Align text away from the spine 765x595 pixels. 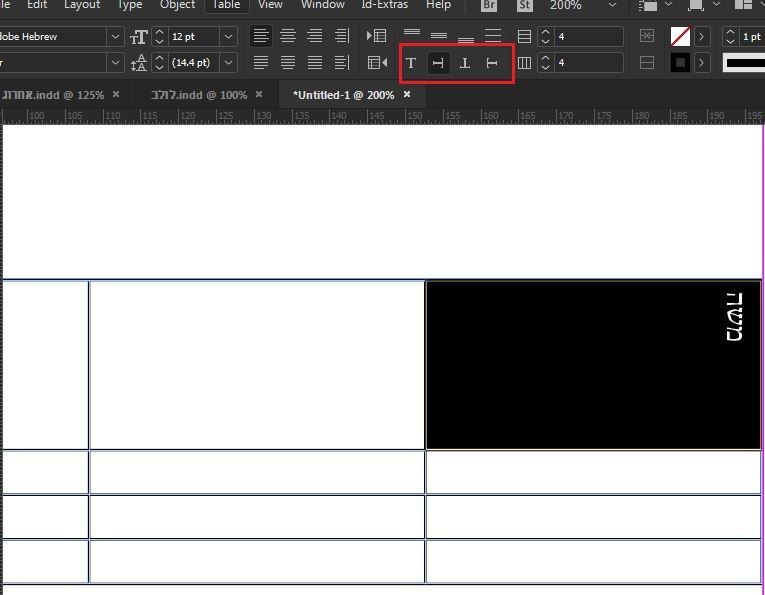tap(342, 62)
